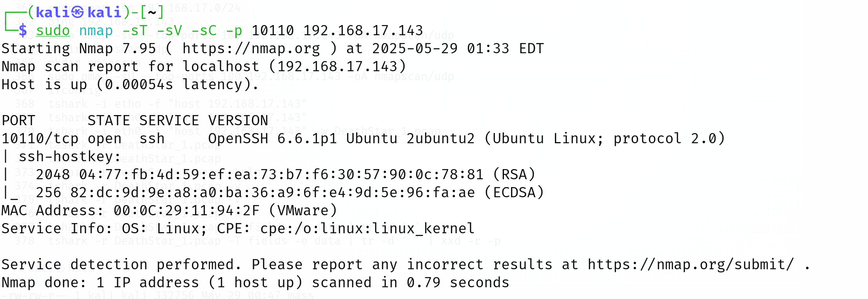
Task: Open the https://nmap.org link
Action: point(251,49)
